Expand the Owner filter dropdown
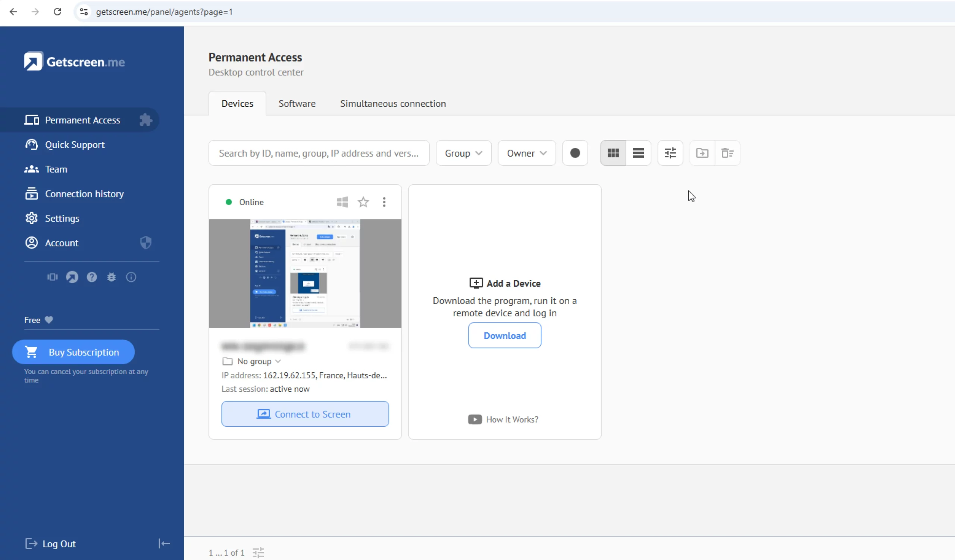The height and width of the screenshot is (560, 955). tap(526, 153)
